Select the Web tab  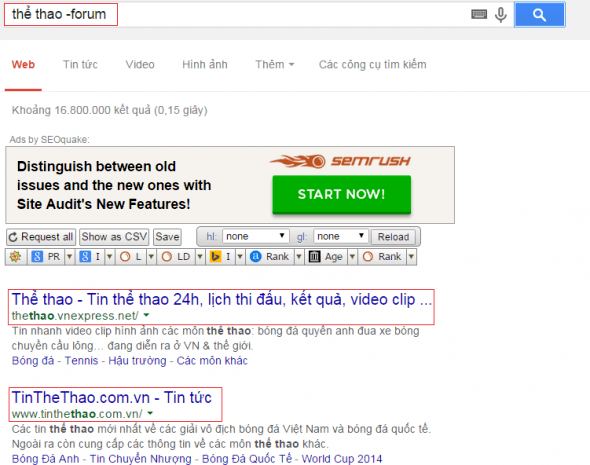pos(23,64)
